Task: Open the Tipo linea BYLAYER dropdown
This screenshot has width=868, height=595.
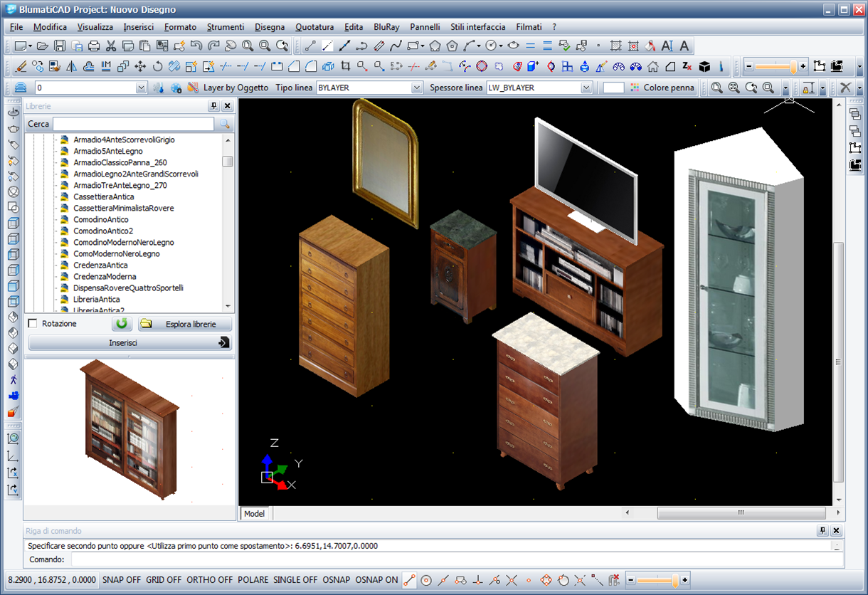Action: click(x=417, y=88)
